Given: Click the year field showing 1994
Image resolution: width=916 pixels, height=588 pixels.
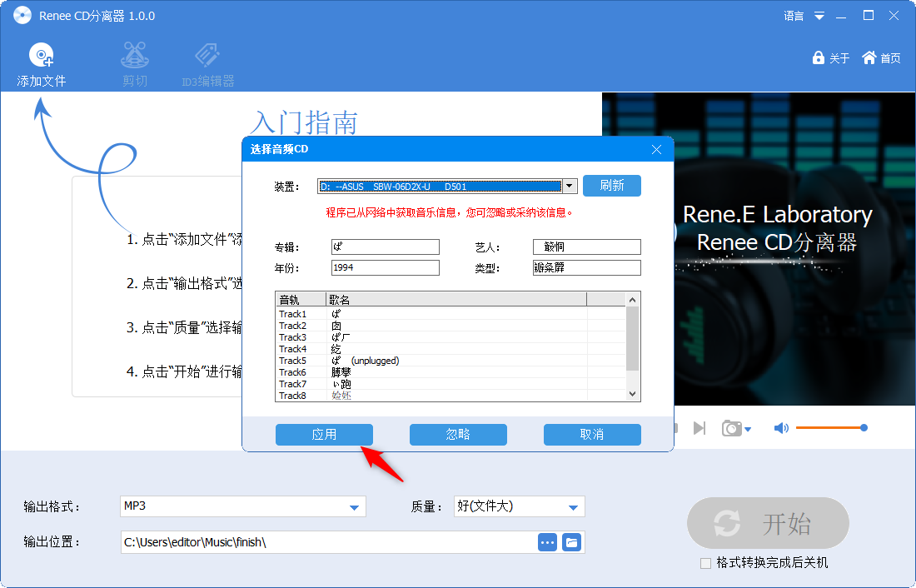Looking at the screenshot, I should (385, 267).
